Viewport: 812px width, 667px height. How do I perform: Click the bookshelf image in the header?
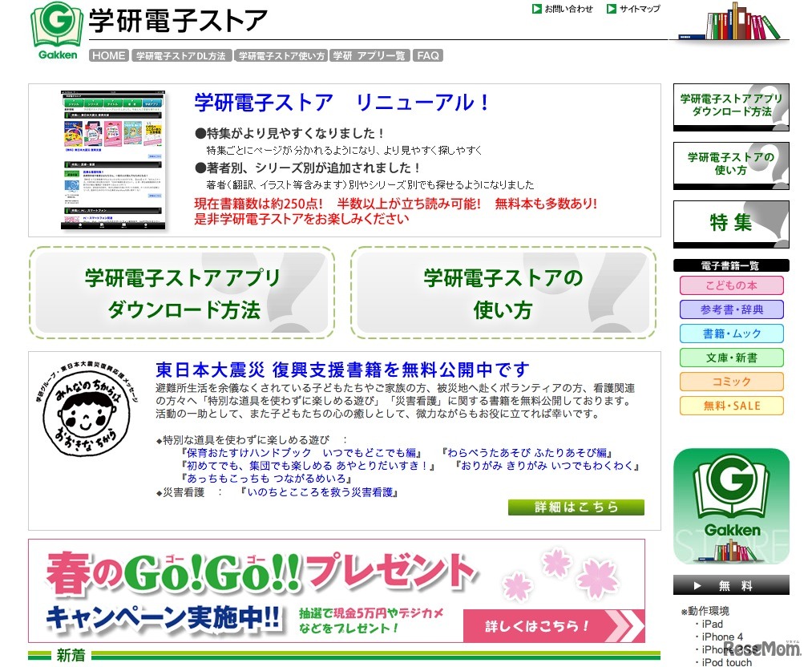click(x=731, y=21)
